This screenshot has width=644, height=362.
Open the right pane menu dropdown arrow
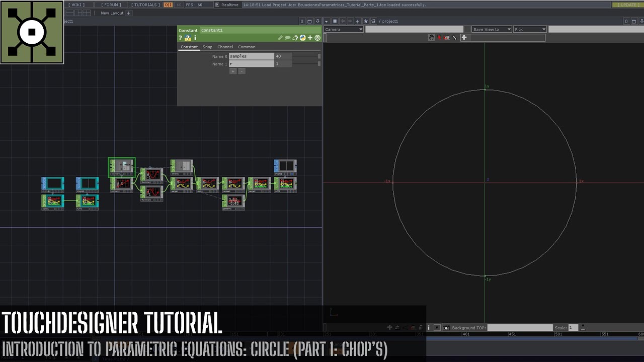point(327,21)
